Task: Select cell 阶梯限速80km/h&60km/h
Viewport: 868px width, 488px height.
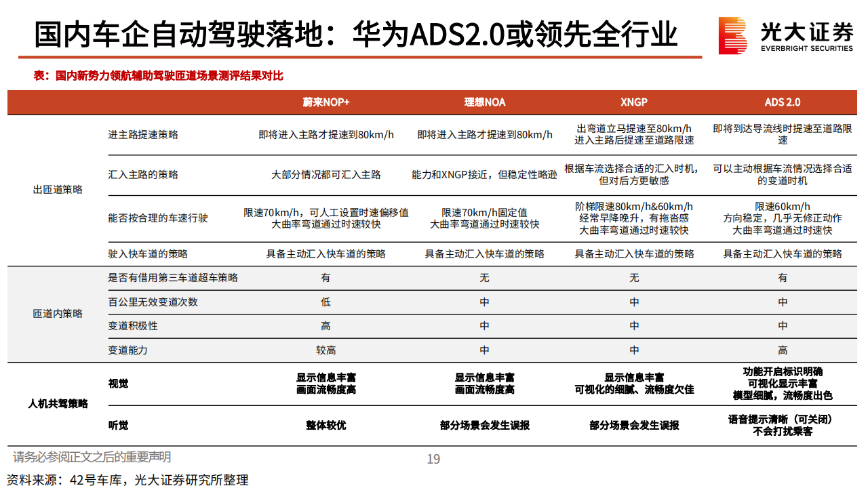Action: pyautogui.click(x=634, y=218)
